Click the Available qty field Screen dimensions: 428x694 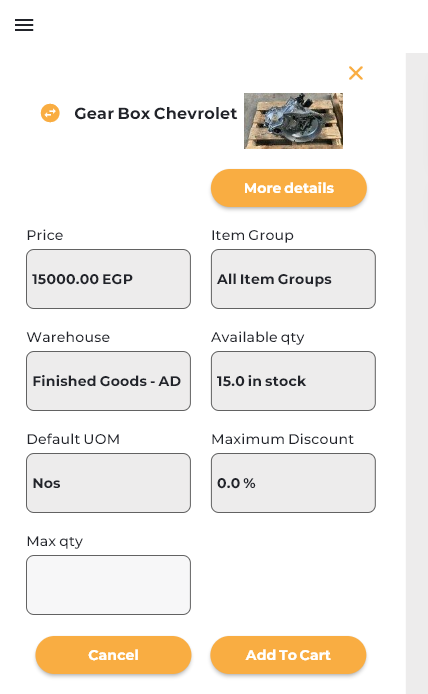(293, 381)
